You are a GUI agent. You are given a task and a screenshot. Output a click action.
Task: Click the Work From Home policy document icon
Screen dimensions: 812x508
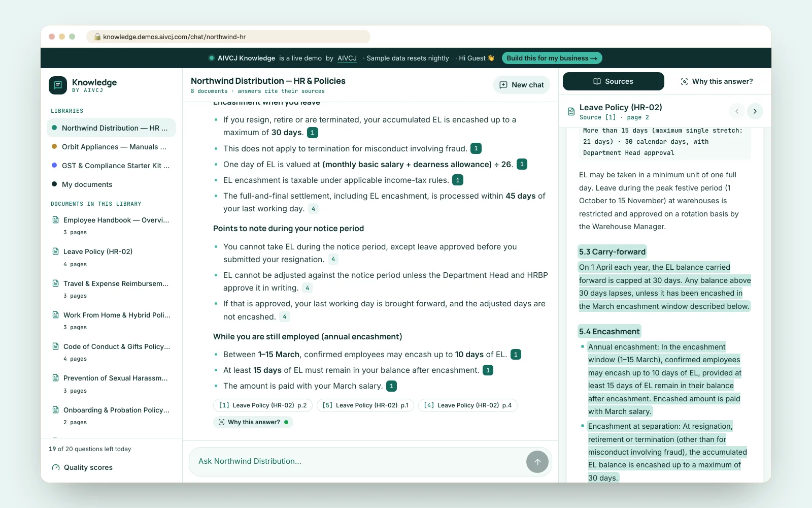point(56,315)
